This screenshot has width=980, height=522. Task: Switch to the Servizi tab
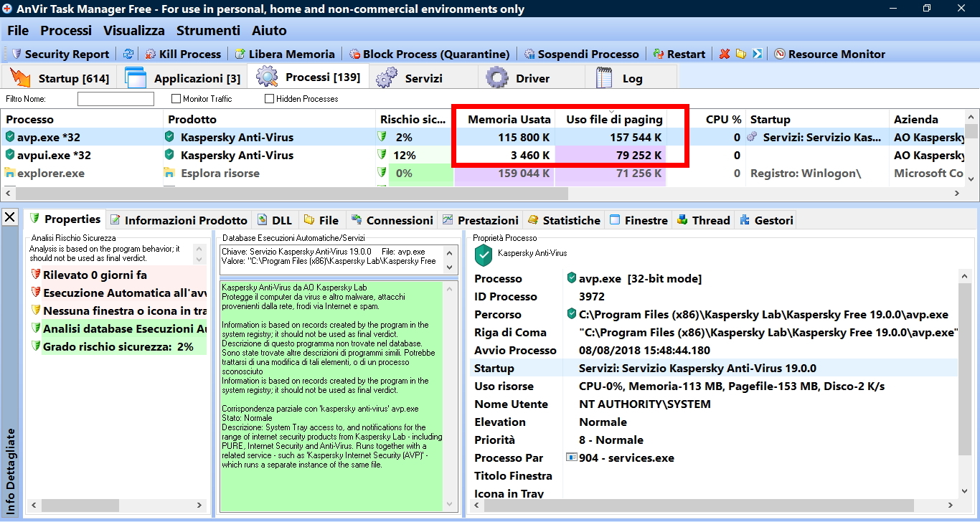point(423,78)
